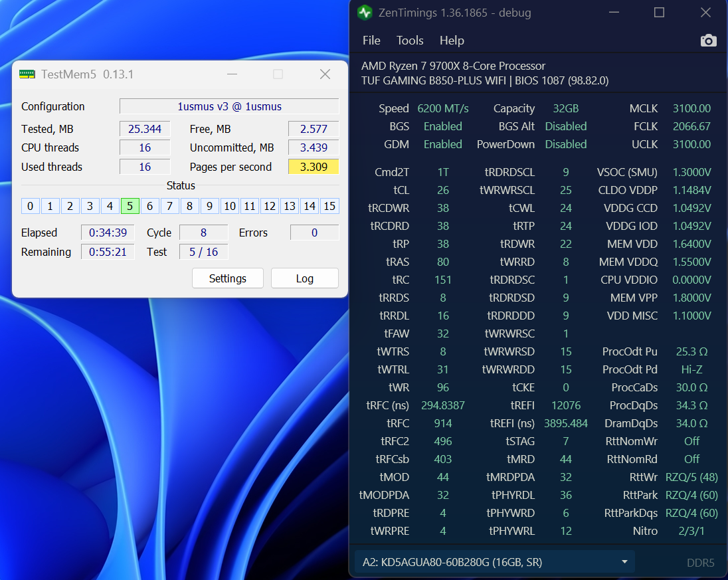The width and height of the screenshot is (728, 580).
Task: Click the Speed value 6200 MT/s
Action: (x=443, y=108)
